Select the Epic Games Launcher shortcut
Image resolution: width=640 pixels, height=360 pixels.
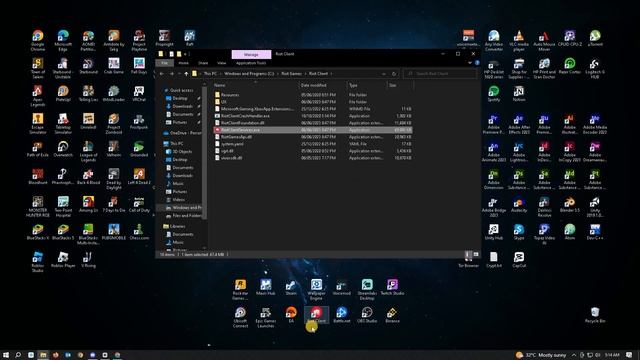point(266,317)
